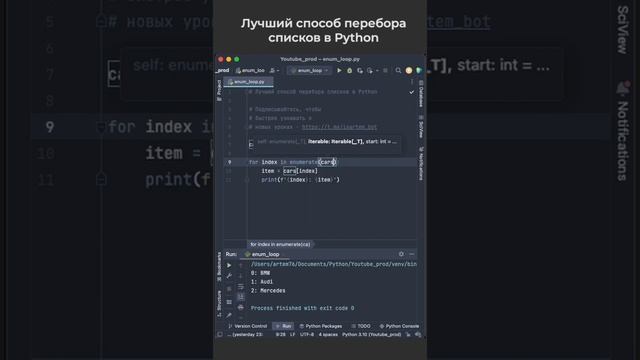Click 9:28 caret position in status bar

click(280, 335)
